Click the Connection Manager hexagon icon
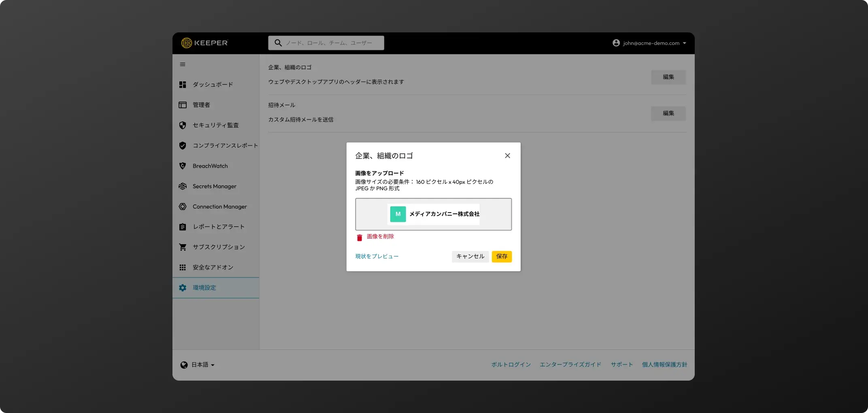This screenshot has width=868, height=413. click(183, 206)
